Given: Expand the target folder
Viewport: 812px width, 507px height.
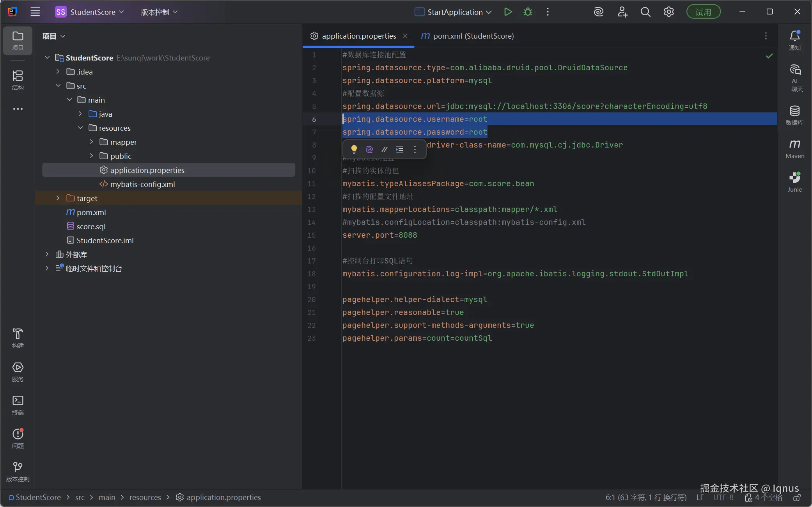Looking at the screenshot, I should pyautogui.click(x=58, y=198).
